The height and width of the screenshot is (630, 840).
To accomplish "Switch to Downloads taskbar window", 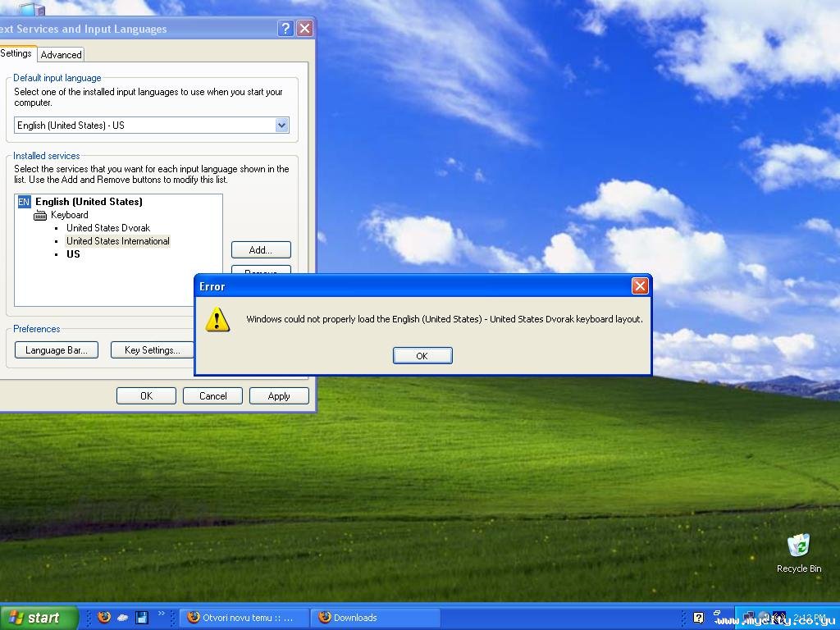I will [375, 618].
